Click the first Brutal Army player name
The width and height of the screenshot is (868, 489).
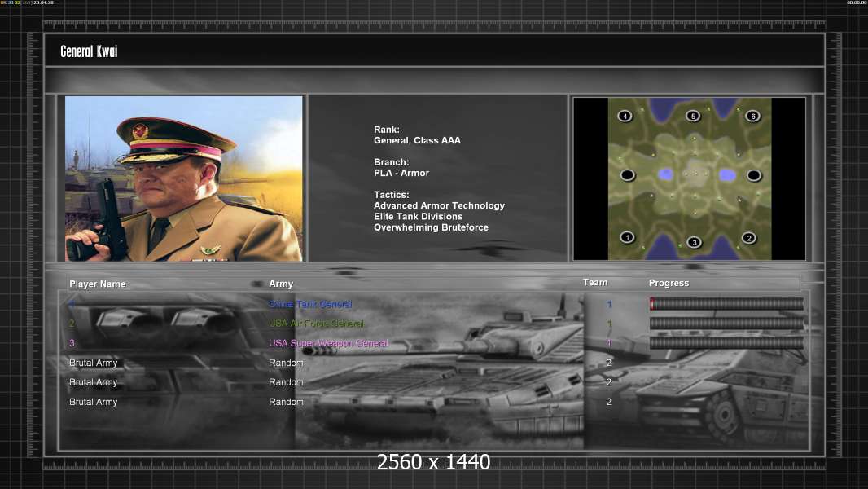point(93,363)
